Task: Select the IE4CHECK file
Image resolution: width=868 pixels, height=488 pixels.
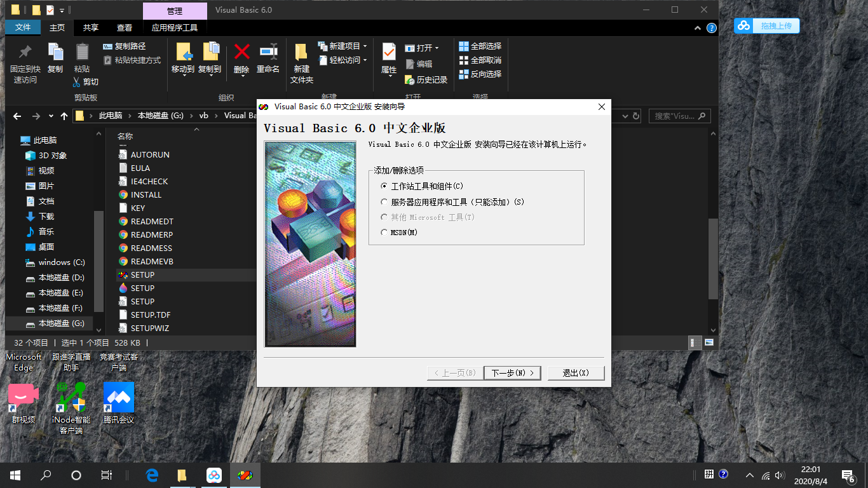Action: click(144, 182)
